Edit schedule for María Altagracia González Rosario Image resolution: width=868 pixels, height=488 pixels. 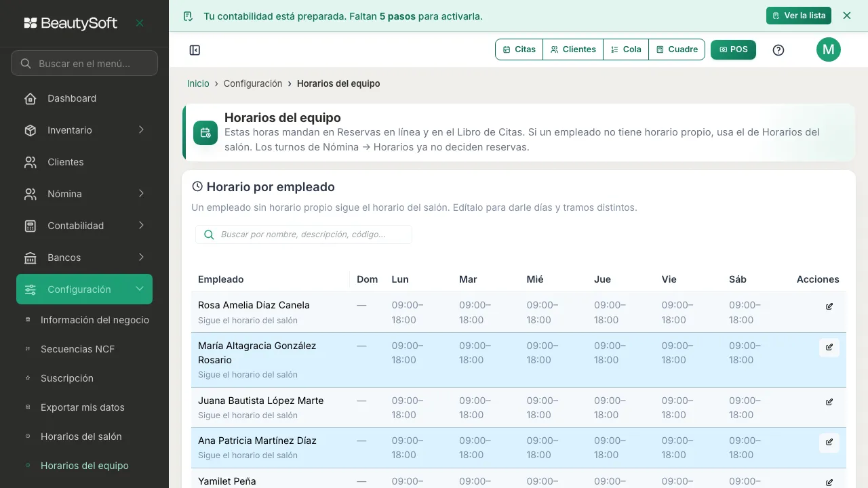pyautogui.click(x=829, y=348)
